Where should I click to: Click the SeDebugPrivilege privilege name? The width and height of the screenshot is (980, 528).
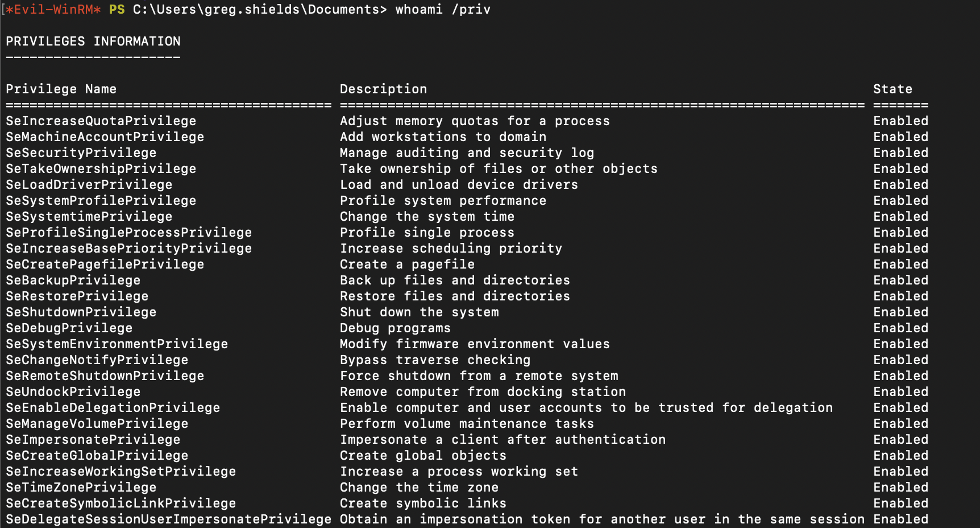[69, 328]
